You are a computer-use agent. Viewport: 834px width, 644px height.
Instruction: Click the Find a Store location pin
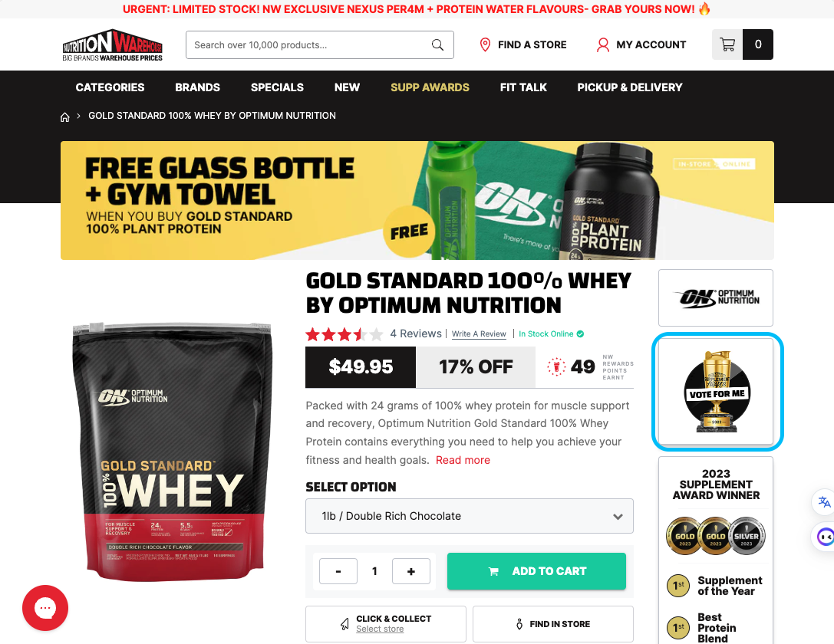tap(485, 44)
